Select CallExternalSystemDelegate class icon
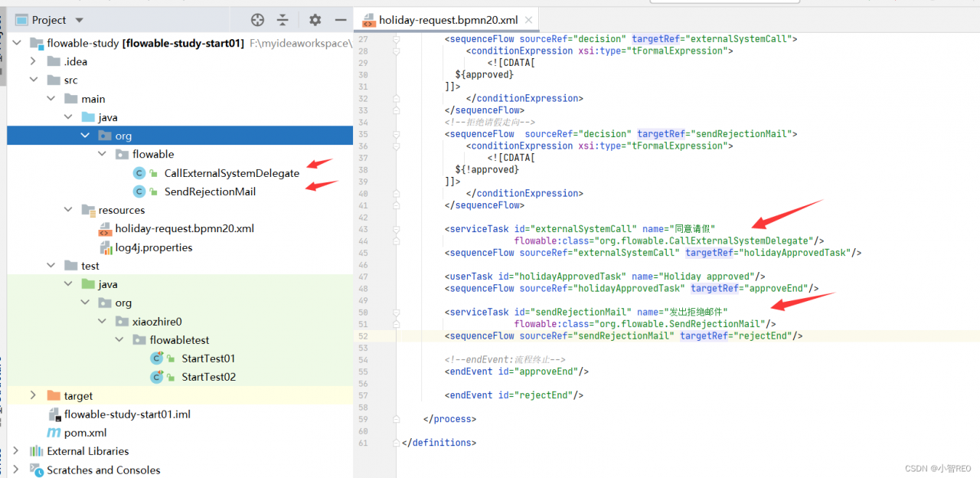 pyautogui.click(x=139, y=173)
